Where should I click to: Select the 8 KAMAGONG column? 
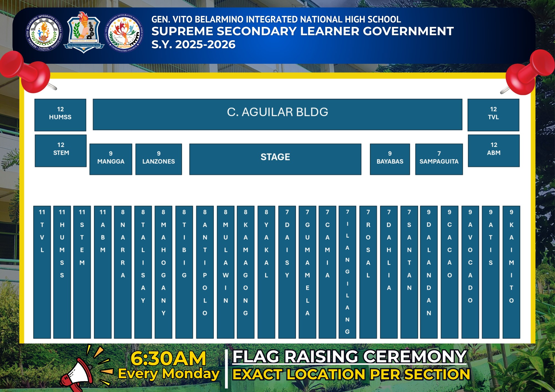246,272
